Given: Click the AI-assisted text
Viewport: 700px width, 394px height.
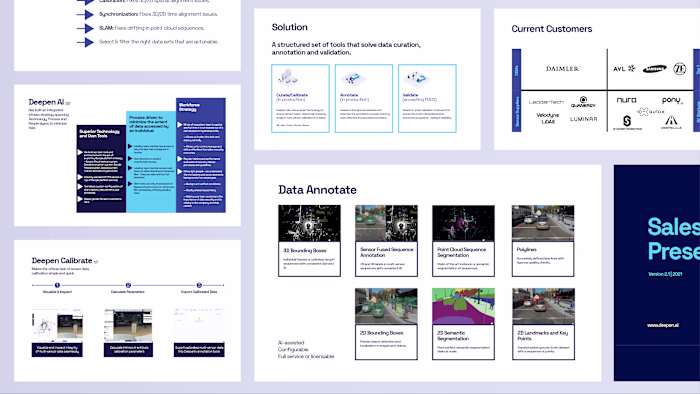Looking at the screenshot, I should pyautogui.click(x=291, y=343).
